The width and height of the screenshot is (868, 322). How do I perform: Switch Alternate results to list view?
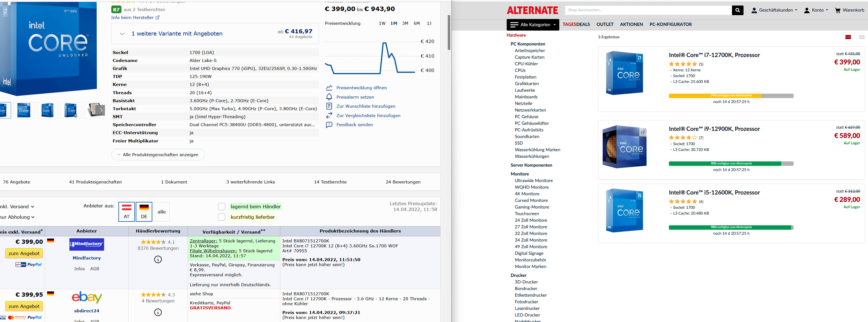[x=848, y=37]
